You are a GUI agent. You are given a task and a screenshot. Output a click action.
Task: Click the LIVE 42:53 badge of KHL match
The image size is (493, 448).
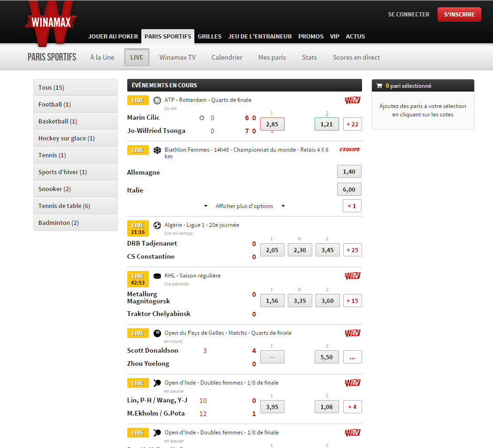[x=138, y=279]
